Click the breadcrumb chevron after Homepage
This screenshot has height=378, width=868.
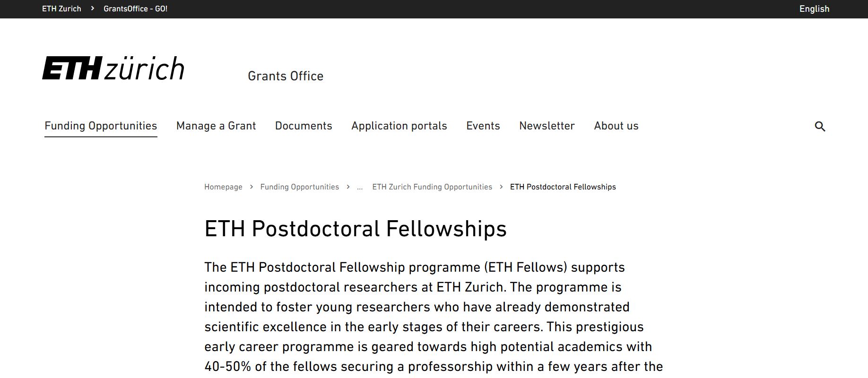click(x=251, y=187)
